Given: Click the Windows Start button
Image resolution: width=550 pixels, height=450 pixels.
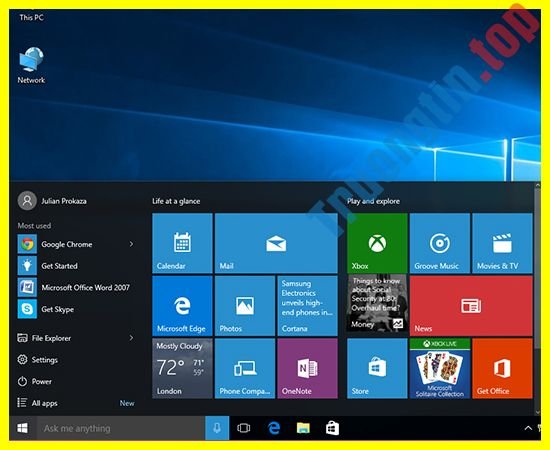Looking at the screenshot, I should click(x=22, y=428).
